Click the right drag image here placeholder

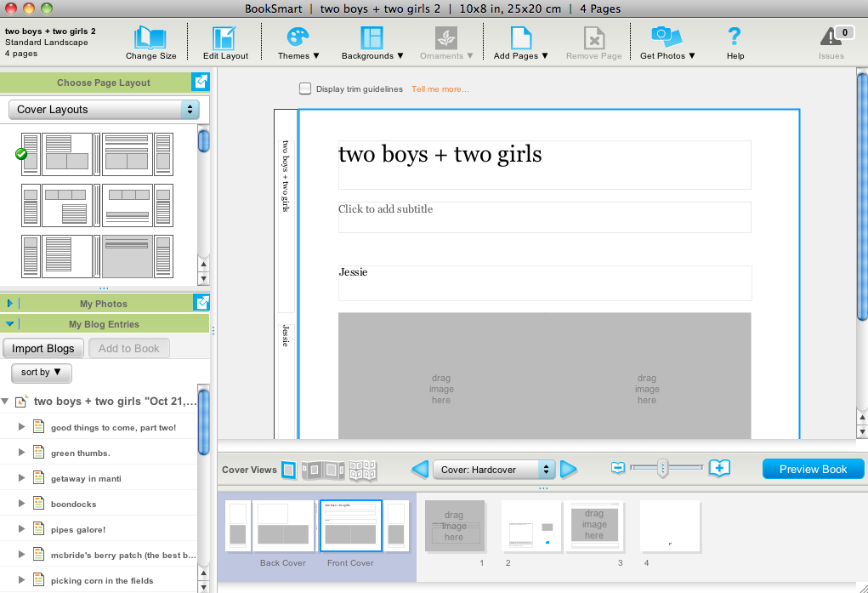coord(648,375)
